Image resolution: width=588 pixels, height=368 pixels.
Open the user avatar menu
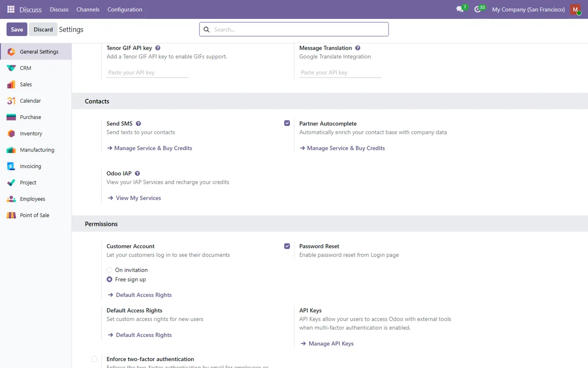coord(575,9)
